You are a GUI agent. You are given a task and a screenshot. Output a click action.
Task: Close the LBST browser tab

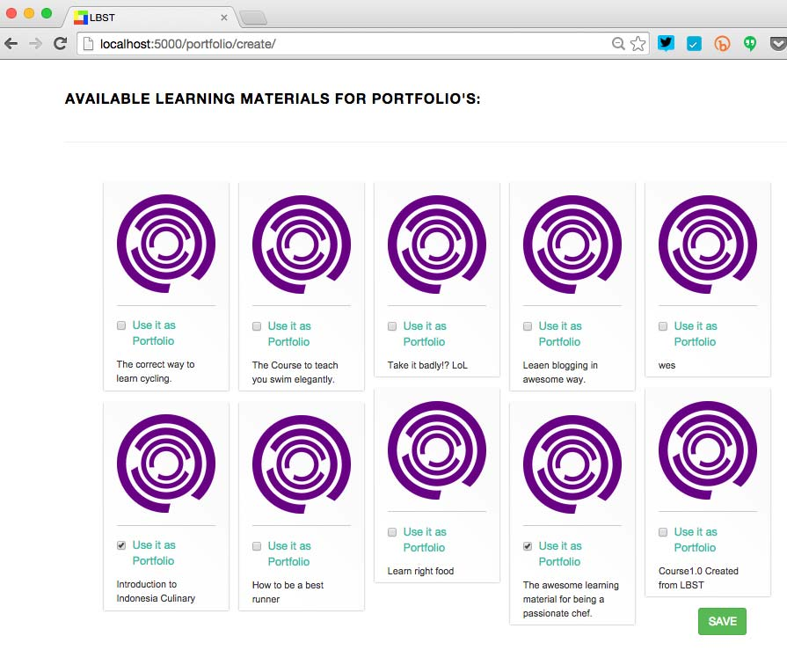click(224, 18)
